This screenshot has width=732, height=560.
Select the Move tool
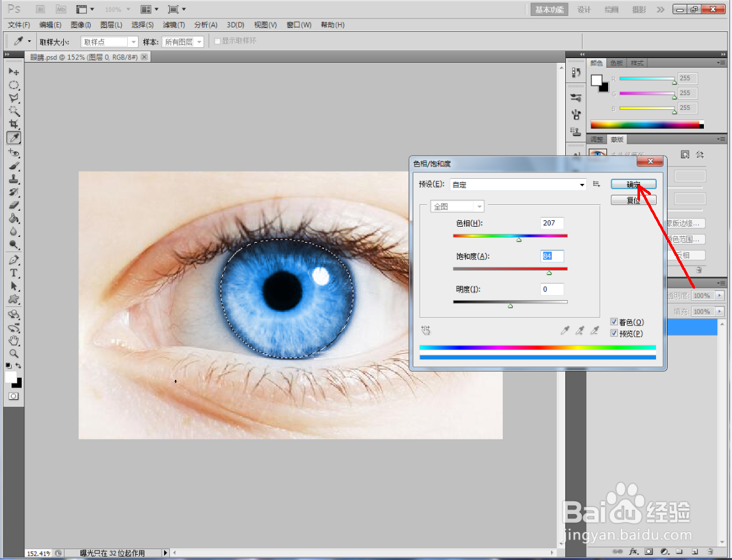pyautogui.click(x=14, y=72)
